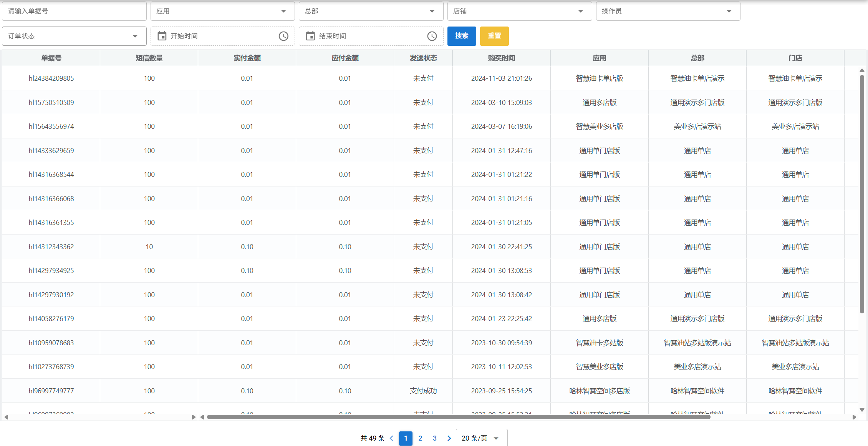Select order hl96997749777
The image size is (868, 446).
tap(51, 391)
